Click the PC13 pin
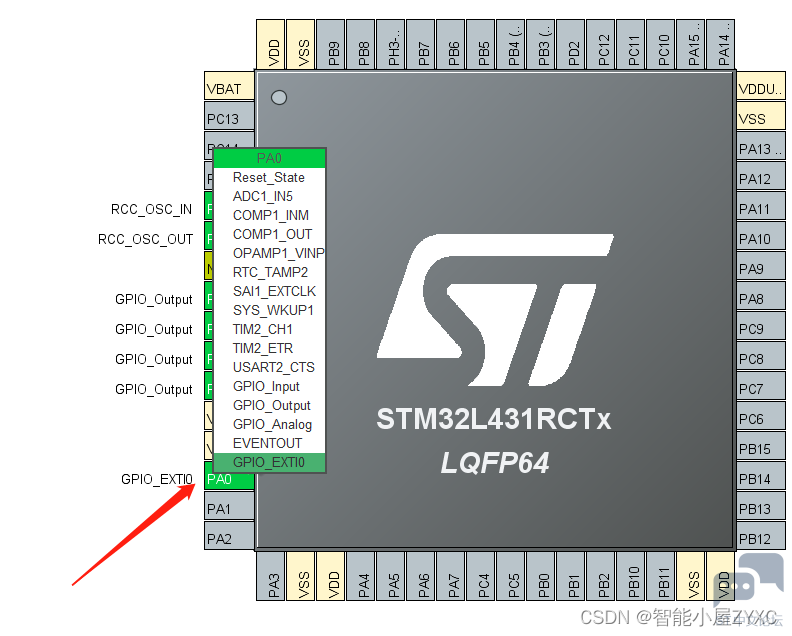Image resolution: width=792 pixels, height=636 pixels. [229, 116]
